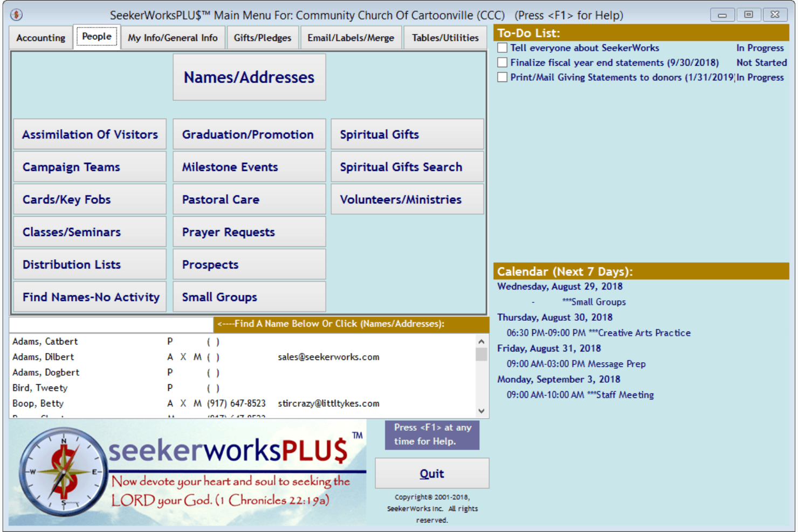
Task: Mark 'Print/Mail Giving Statements to donors' done
Action: pos(503,77)
